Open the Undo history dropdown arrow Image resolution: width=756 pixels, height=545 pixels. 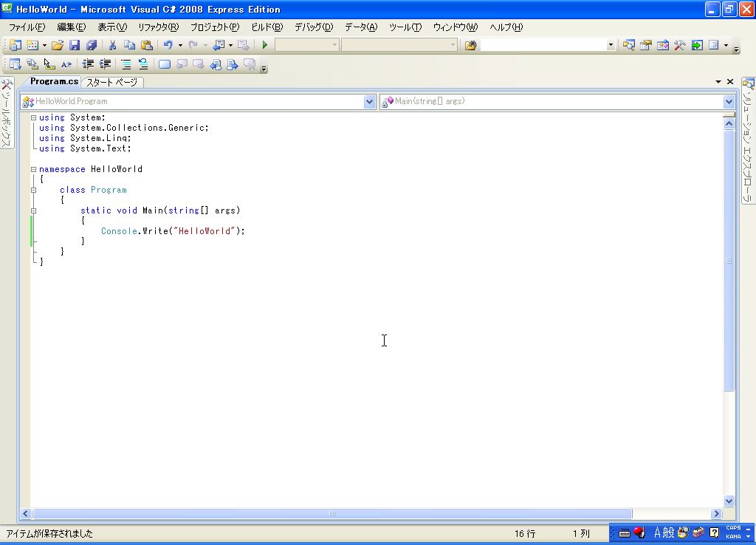tap(180, 45)
